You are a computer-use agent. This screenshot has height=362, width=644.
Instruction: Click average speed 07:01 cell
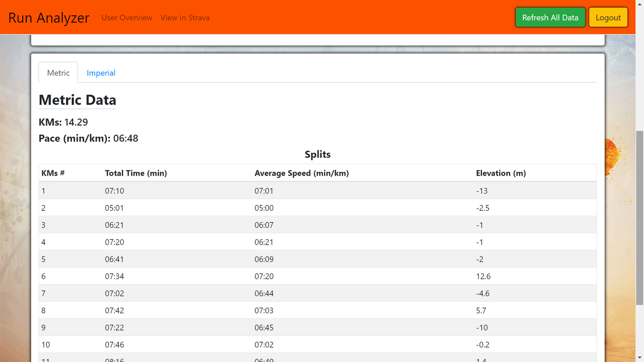(264, 191)
